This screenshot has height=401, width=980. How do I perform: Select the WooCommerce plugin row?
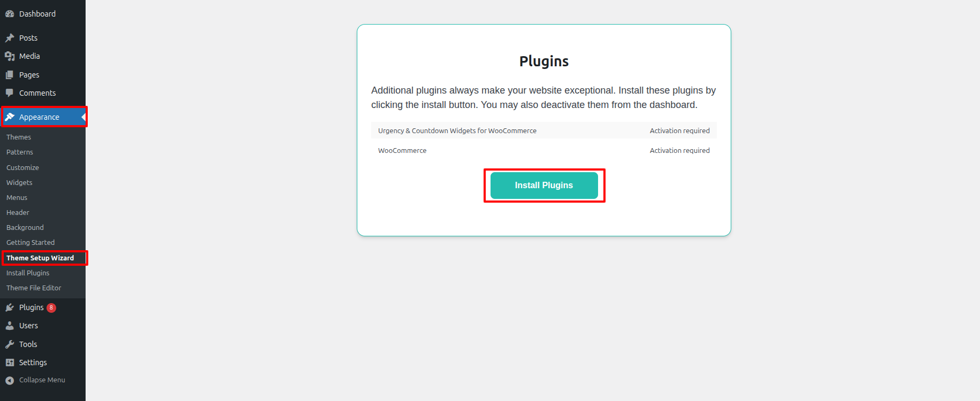[x=402, y=151]
